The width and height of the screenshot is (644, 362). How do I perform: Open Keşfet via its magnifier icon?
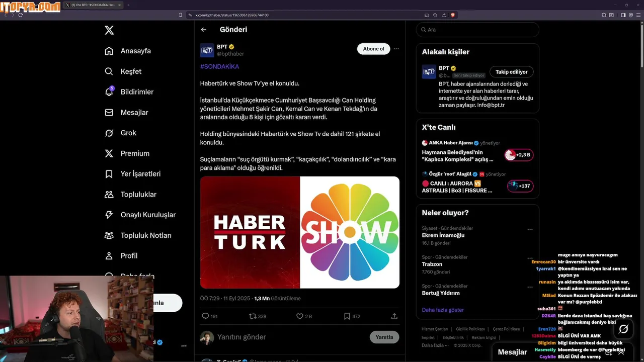109,71
